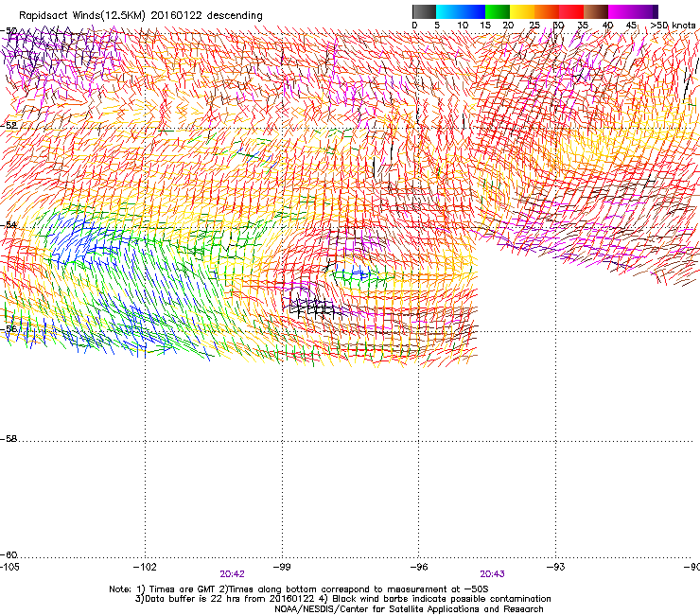Click the '45' legend scale number

[x=631, y=26]
